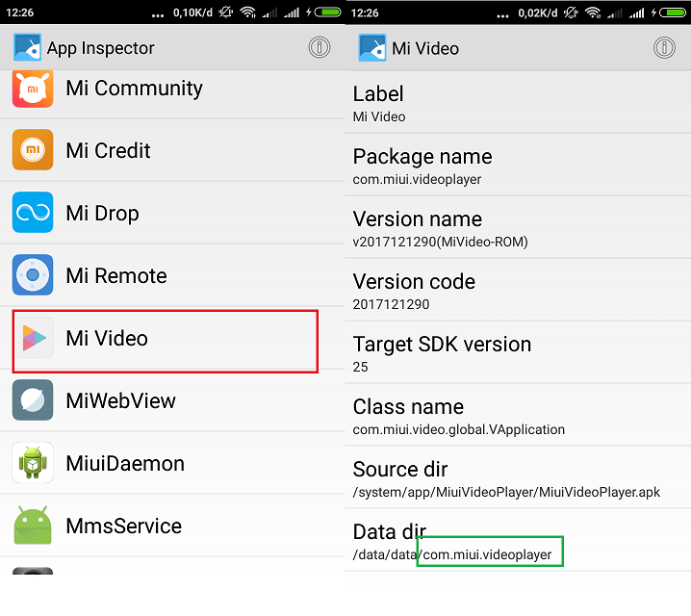Tap the Class name heading

pos(408,407)
